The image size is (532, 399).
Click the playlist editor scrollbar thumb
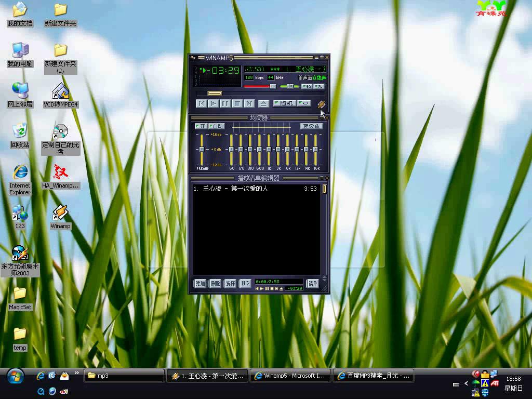(324, 189)
